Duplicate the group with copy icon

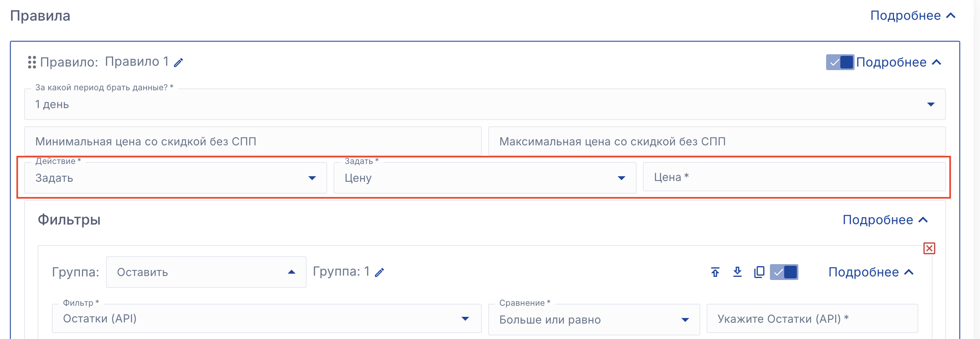tap(759, 272)
